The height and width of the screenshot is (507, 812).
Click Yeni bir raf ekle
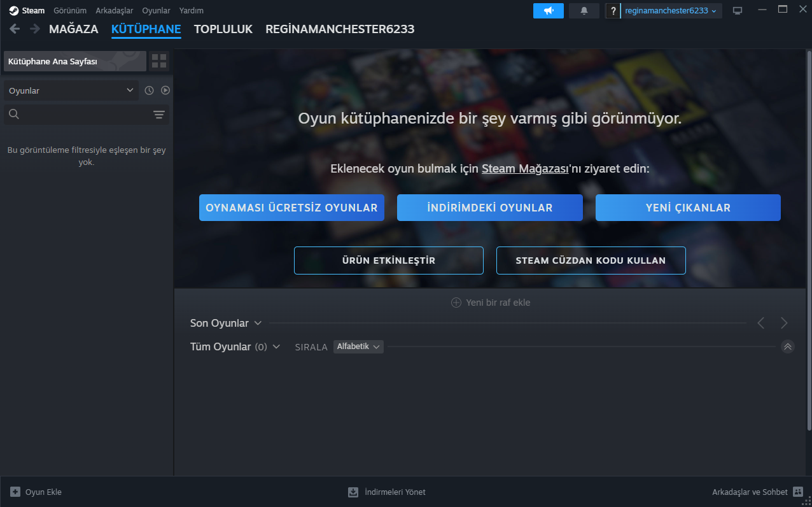pos(491,303)
